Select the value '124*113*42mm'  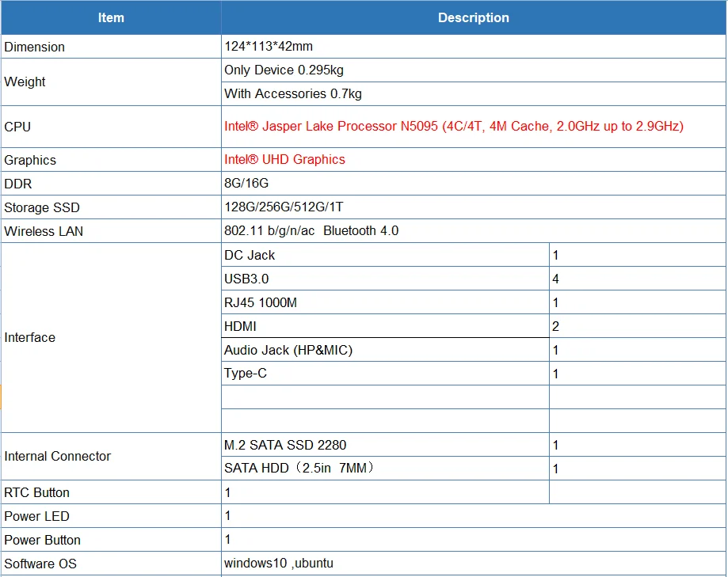(x=269, y=47)
